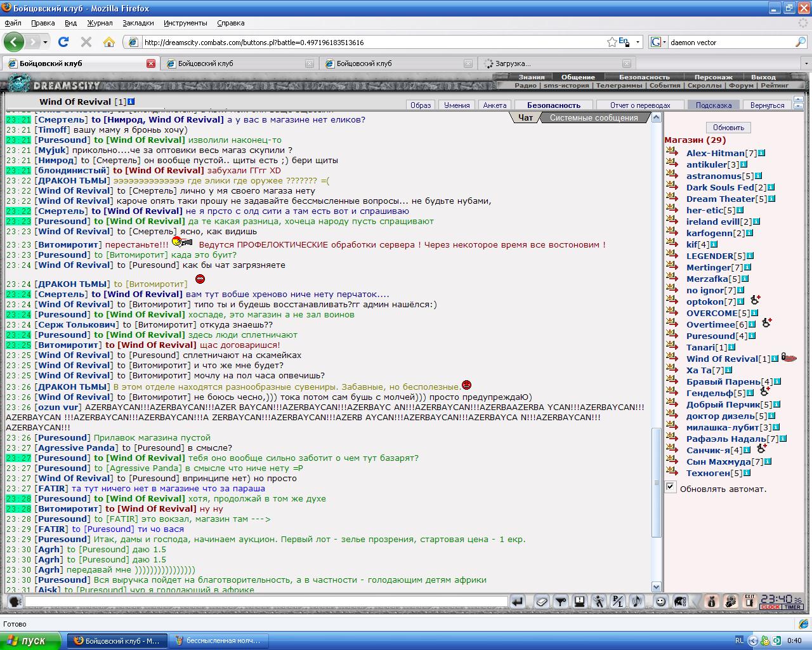Switch to 'Системные сообщения' tab

(x=594, y=117)
